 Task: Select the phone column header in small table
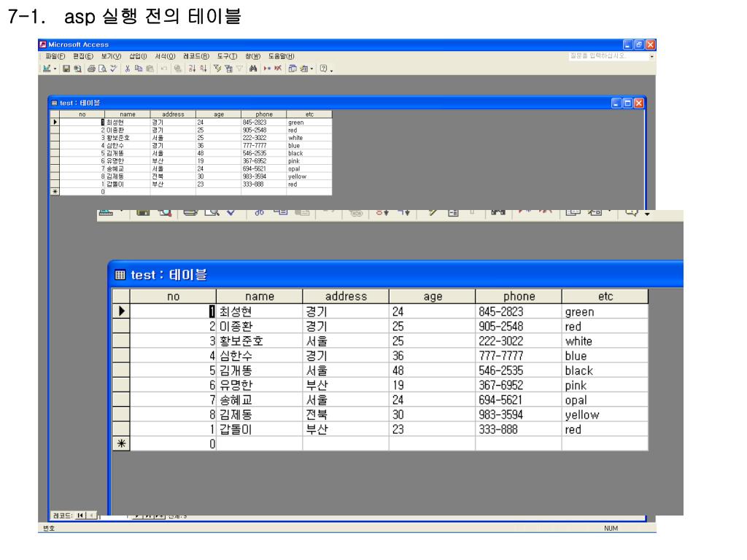264,114
